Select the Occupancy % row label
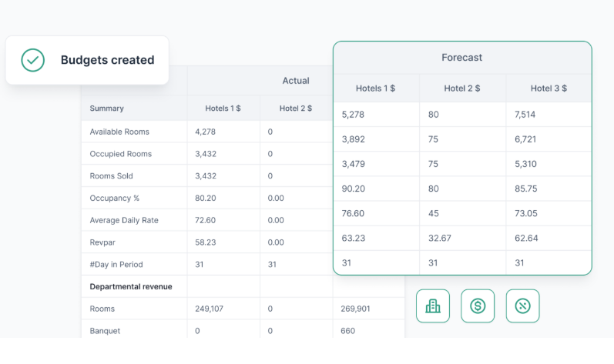614x364 pixels. (x=114, y=198)
